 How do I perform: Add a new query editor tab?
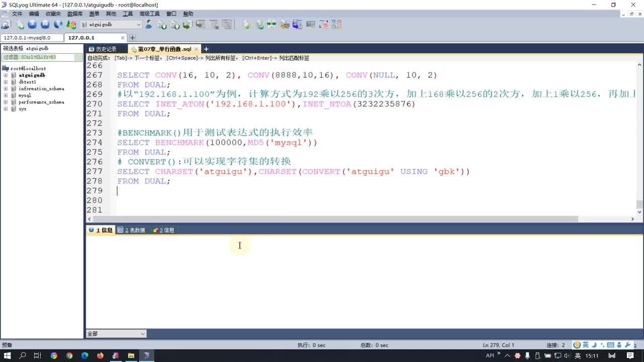point(206,49)
